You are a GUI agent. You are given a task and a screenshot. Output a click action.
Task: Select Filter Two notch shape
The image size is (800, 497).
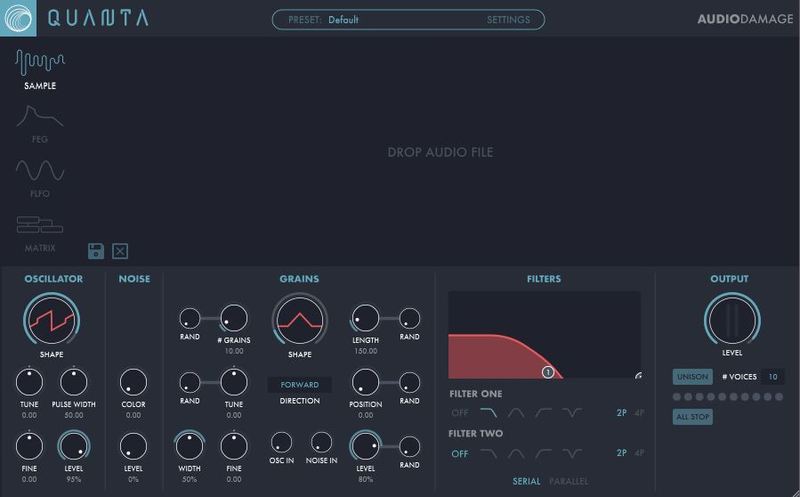click(571, 453)
